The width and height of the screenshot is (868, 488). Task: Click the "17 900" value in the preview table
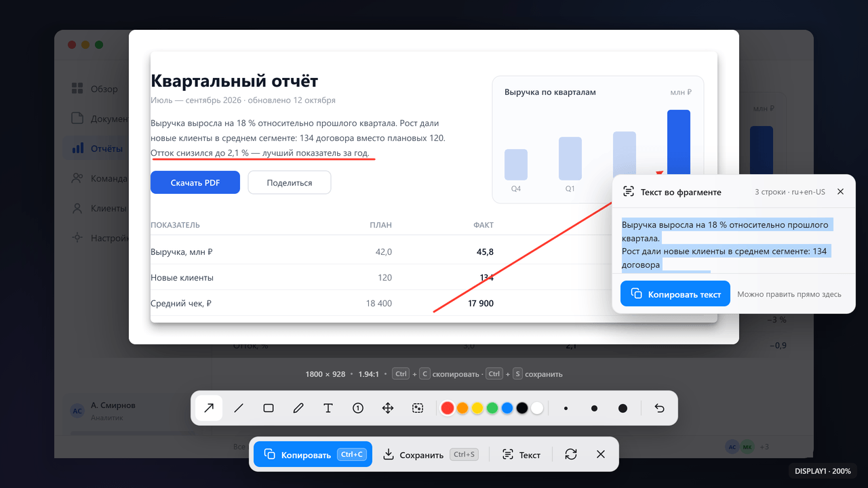pos(481,304)
